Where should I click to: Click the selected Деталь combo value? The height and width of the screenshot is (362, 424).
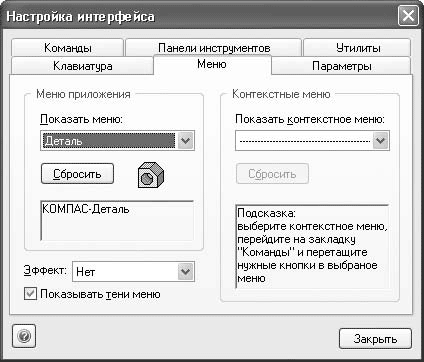(x=109, y=141)
